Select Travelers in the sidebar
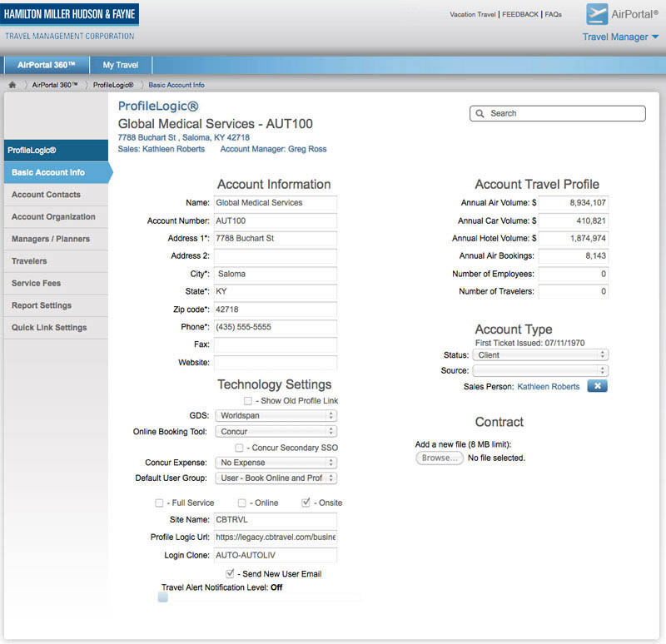This screenshot has height=644, width=666. click(x=56, y=261)
